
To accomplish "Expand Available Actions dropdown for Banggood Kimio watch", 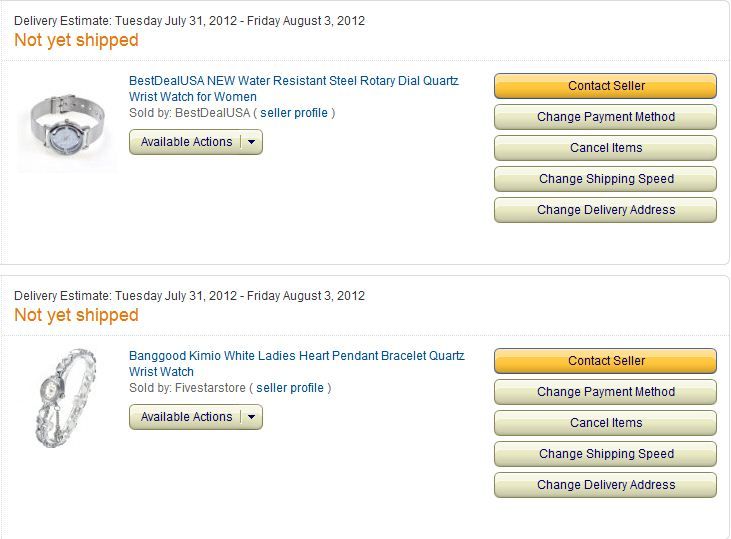I will point(186,417).
